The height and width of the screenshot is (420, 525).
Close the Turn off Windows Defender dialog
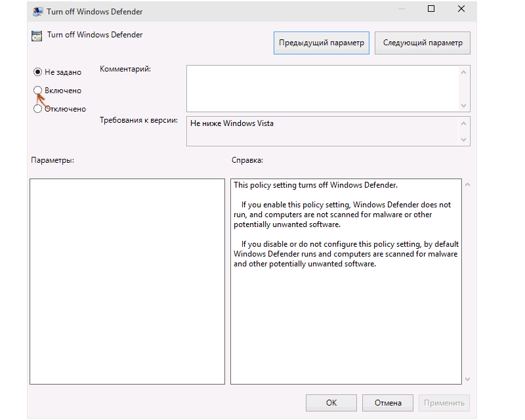461,9
